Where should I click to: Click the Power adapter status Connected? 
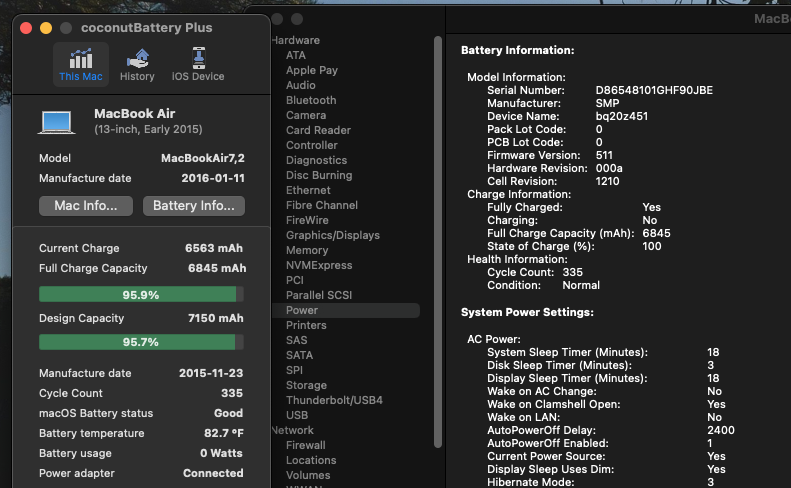213,473
